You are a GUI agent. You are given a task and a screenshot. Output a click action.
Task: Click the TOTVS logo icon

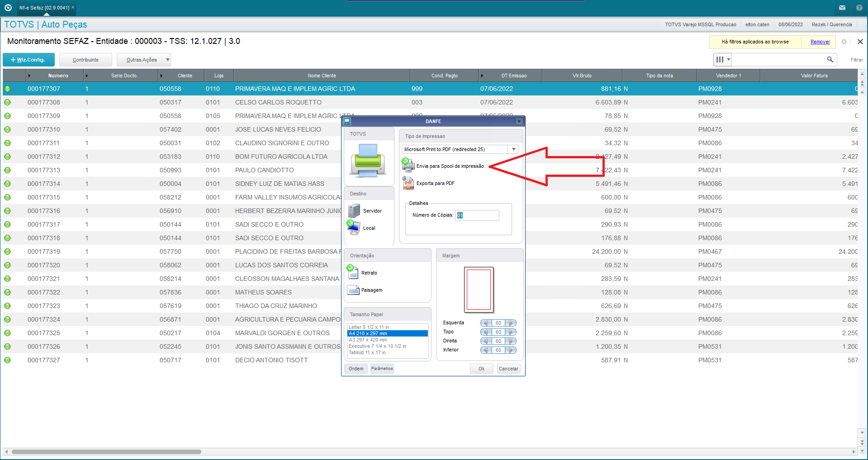point(8,8)
